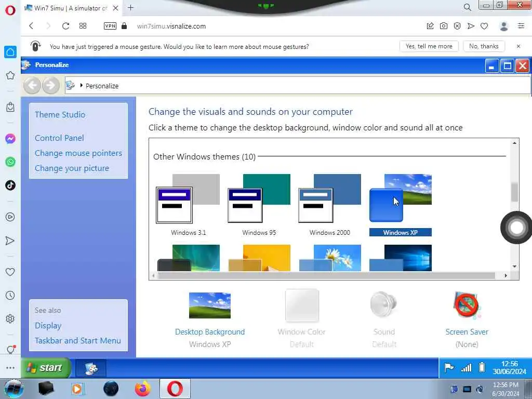Click the XP start button
This screenshot has height=399, width=532.
click(x=46, y=368)
